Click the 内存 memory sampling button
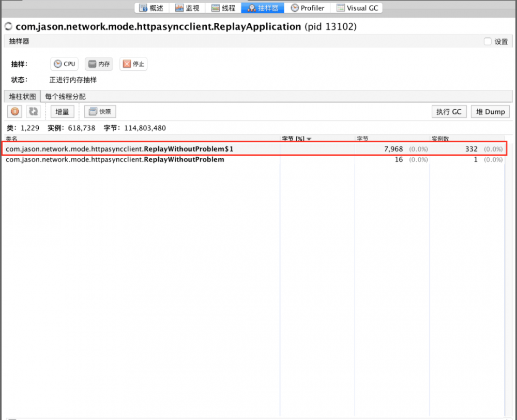 coord(99,64)
